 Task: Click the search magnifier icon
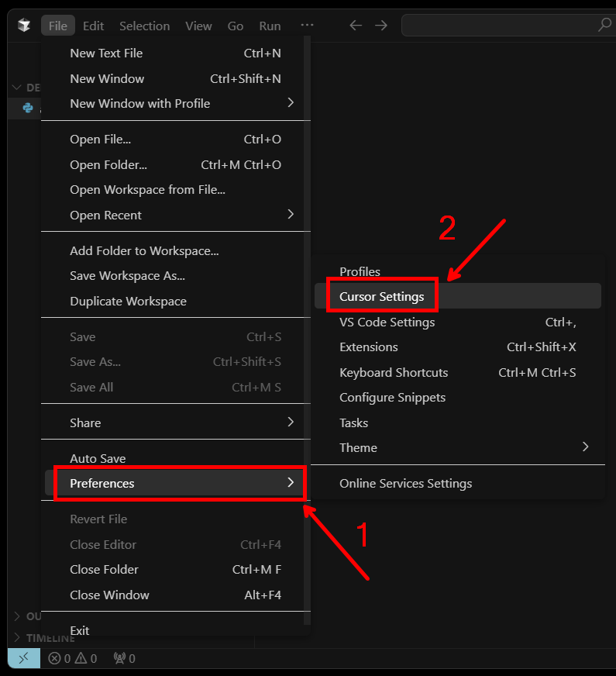[x=605, y=25]
